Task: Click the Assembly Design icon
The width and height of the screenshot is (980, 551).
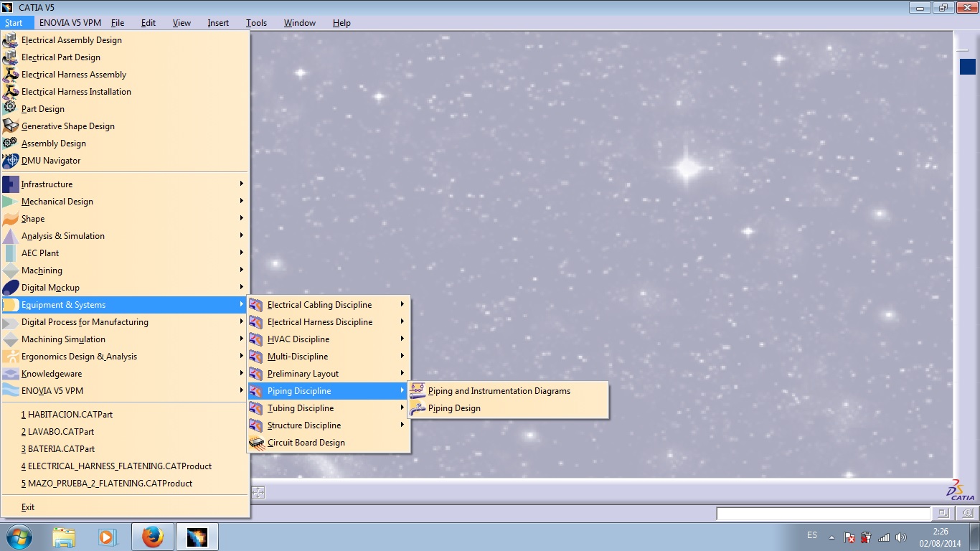Action: pos(10,143)
